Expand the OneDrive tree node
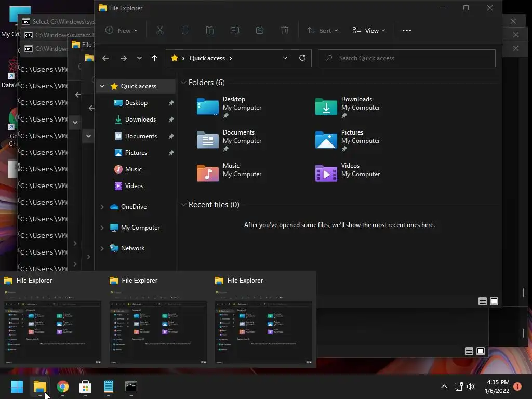The image size is (532, 399). 102,207
